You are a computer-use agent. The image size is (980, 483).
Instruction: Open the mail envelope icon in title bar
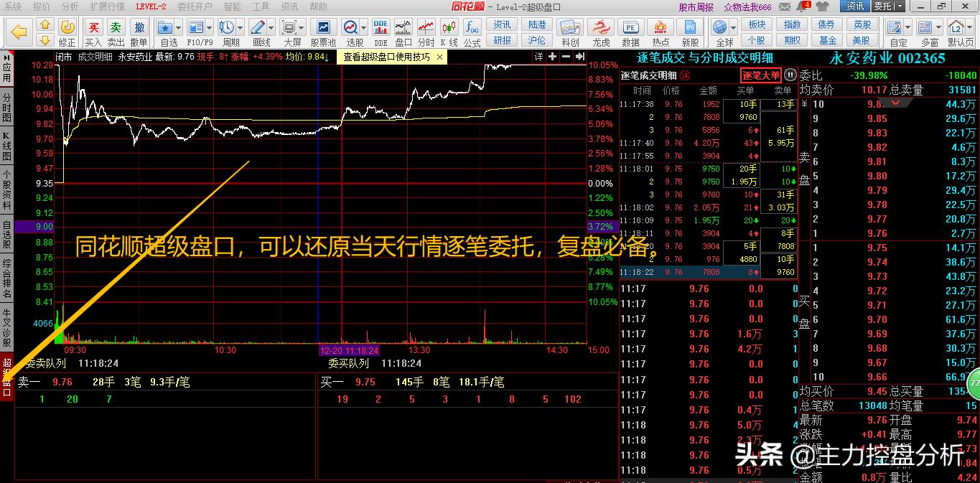[786, 6]
